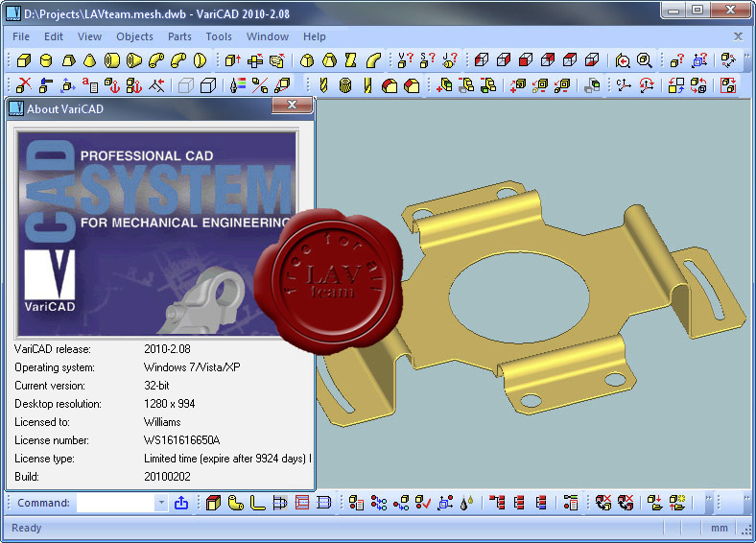Click the shaded red cube icon in bottom toolbar
756x543 pixels.
point(213,503)
